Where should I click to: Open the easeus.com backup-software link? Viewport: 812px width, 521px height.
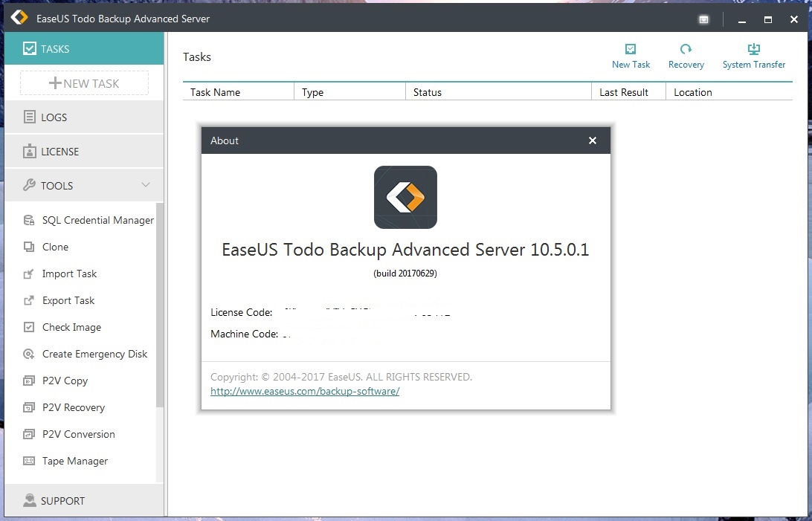[305, 391]
